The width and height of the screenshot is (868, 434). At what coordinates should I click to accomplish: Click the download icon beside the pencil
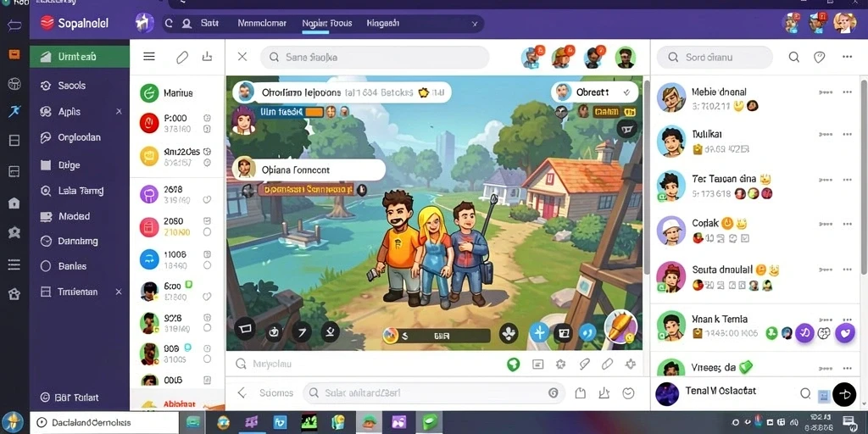pyautogui.click(x=207, y=57)
